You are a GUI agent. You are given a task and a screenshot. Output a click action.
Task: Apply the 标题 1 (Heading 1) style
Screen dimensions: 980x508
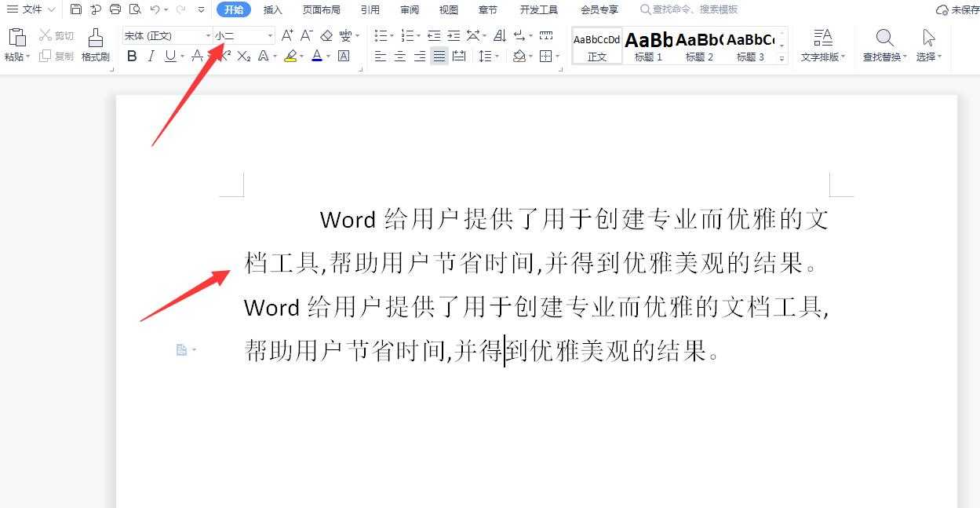click(x=649, y=46)
